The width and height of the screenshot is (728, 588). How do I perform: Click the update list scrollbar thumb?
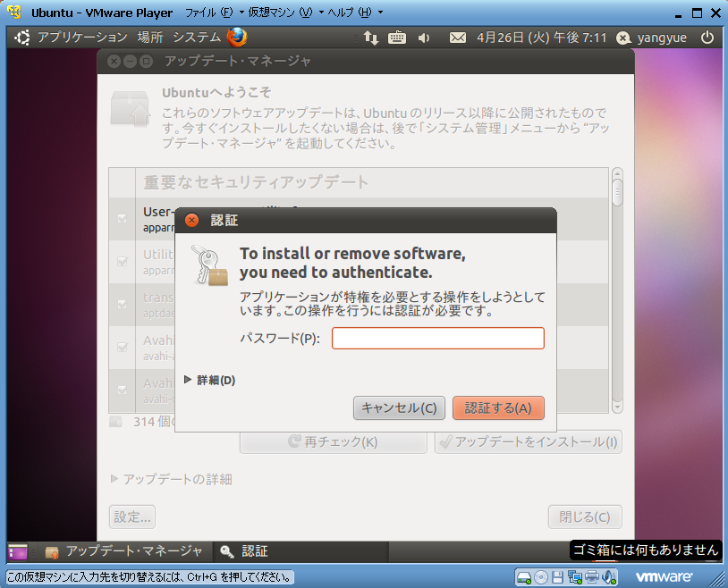coord(617,192)
